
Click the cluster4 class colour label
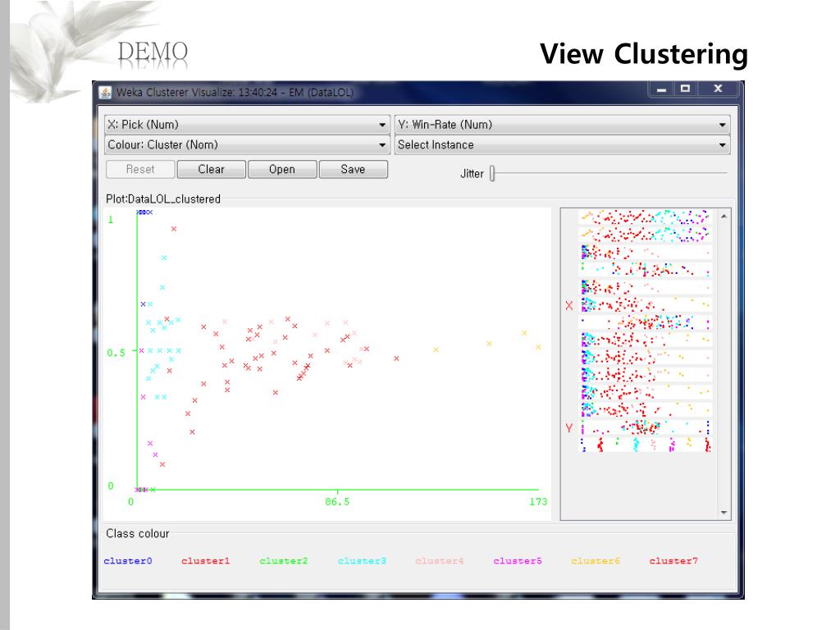click(x=440, y=561)
